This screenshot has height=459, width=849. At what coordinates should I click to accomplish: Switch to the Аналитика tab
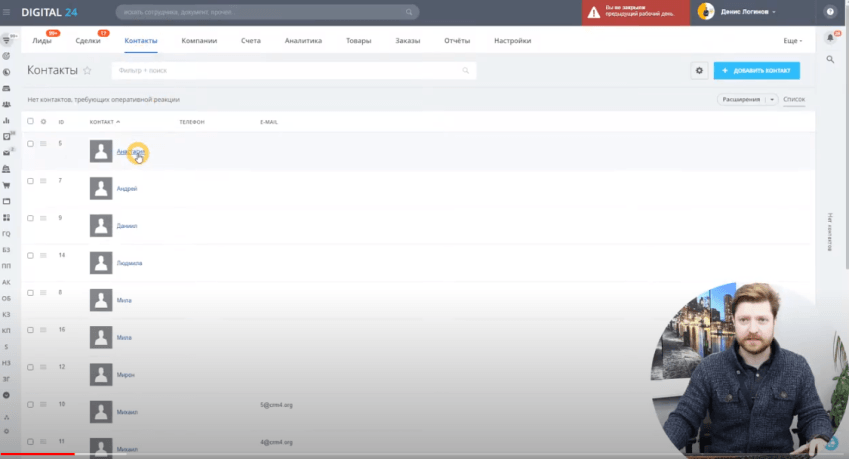click(x=303, y=41)
